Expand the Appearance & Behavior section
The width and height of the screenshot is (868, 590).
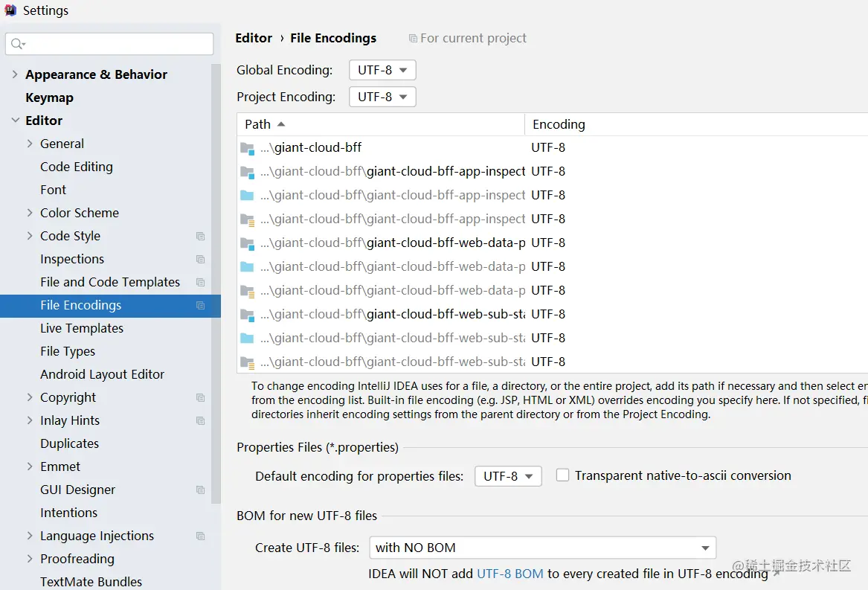click(15, 74)
